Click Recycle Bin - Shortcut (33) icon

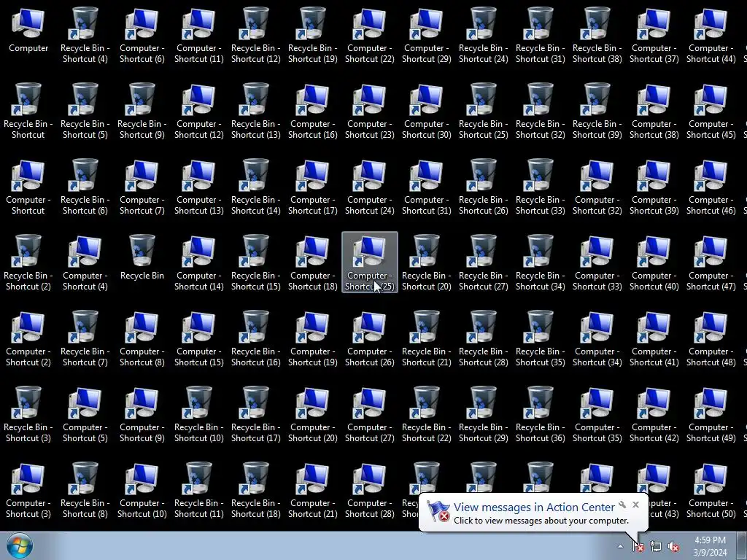pos(541,187)
